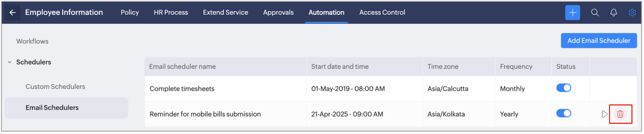The image size is (644, 134).
Task: Select the Approvals tab
Action: 278,12
